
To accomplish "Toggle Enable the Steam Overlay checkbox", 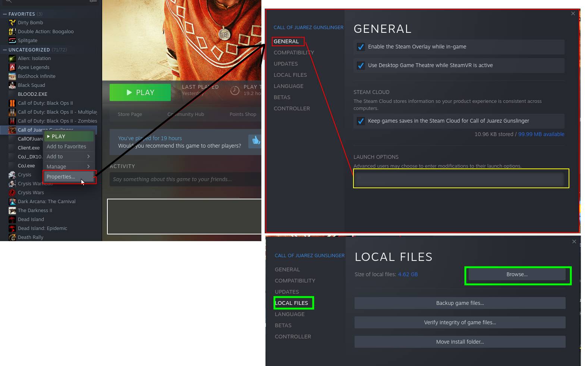I will click(361, 47).
